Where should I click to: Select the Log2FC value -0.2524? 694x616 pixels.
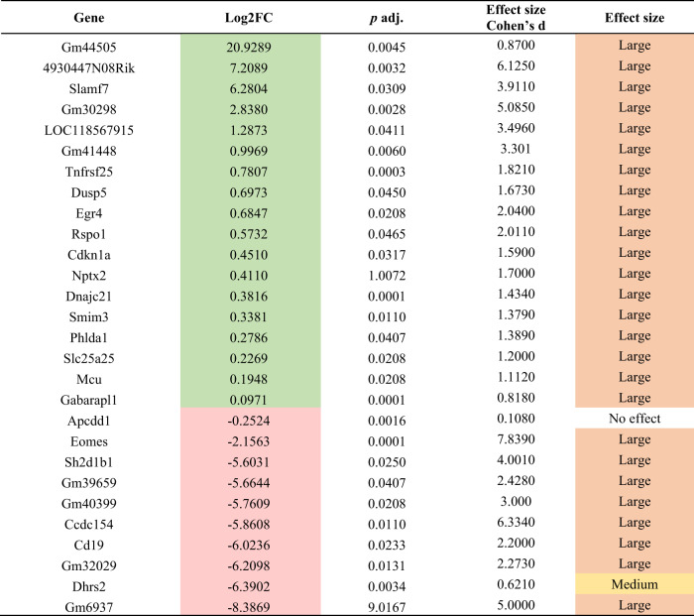click(250, 418)
